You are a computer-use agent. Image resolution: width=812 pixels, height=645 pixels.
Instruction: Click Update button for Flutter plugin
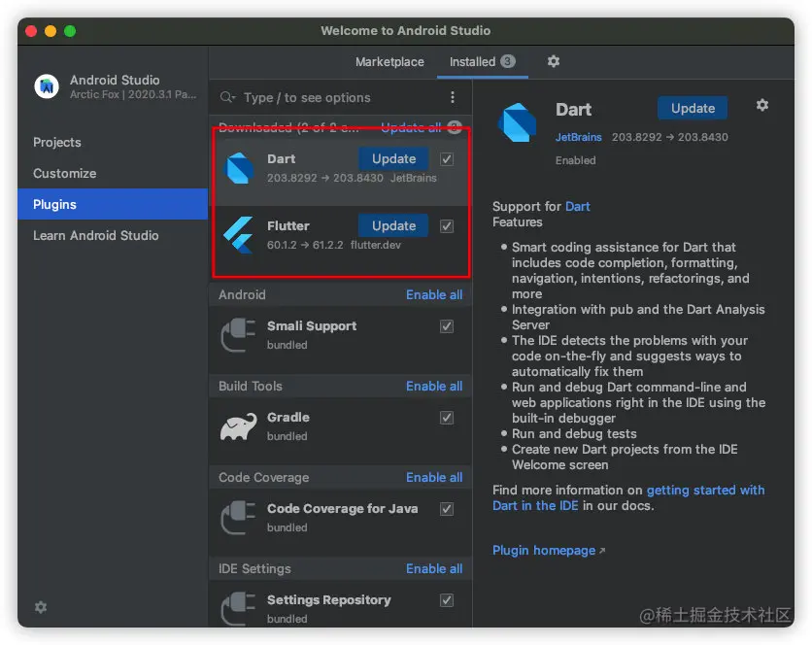click(x=393, y=225)
